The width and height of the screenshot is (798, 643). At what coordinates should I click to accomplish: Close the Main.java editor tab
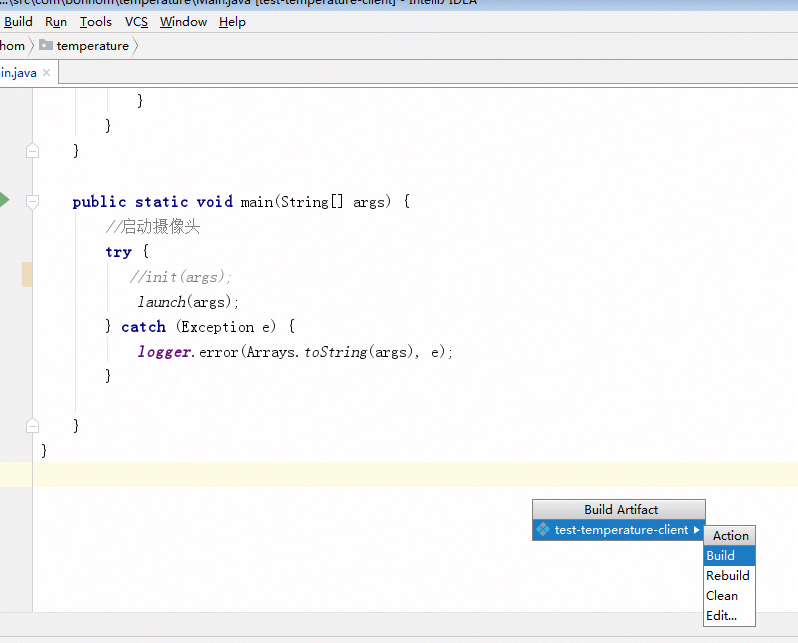(x=46, y=73)
